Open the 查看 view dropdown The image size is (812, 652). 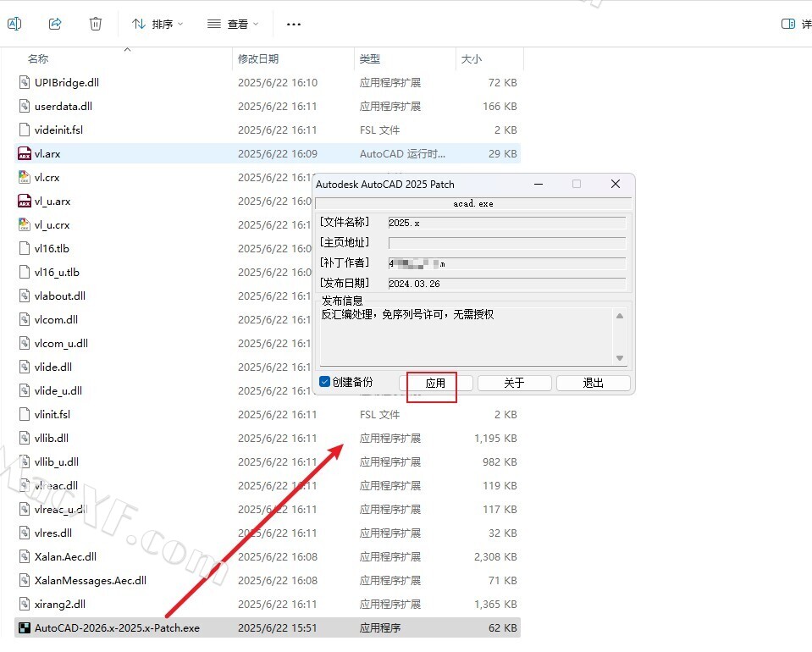(233, 24)
